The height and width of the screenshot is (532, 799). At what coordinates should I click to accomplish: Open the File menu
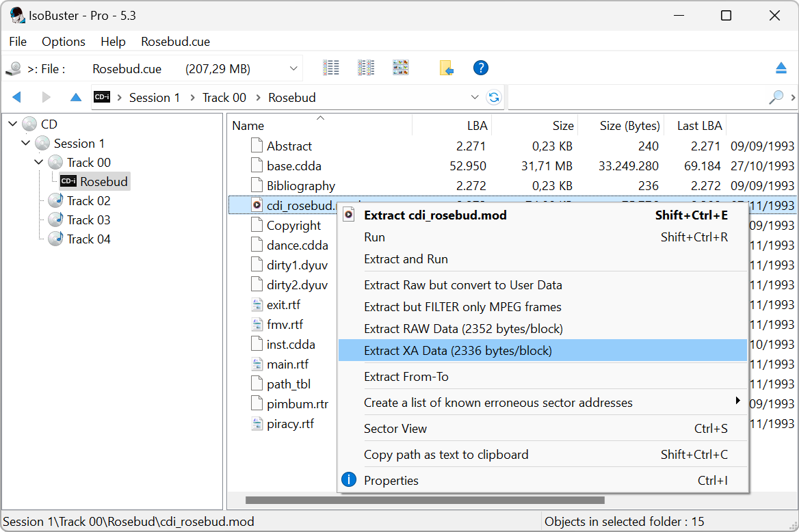(x=18, y=41)
